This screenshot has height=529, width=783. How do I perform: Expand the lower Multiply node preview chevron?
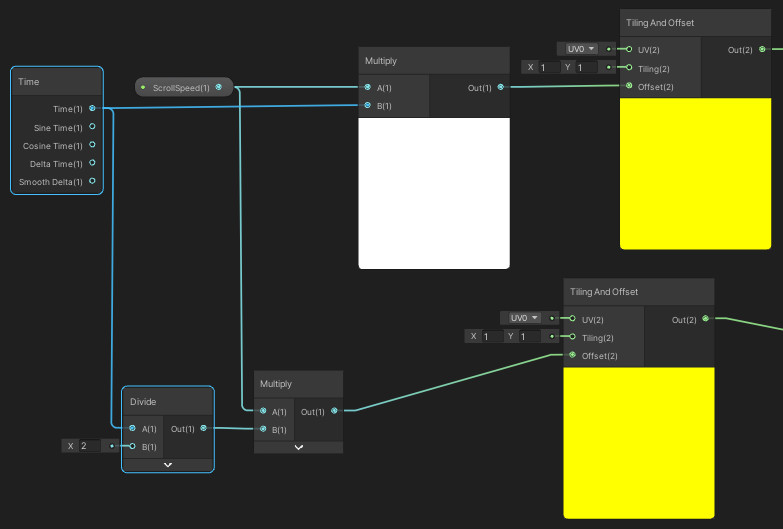(x=298, y=447)
